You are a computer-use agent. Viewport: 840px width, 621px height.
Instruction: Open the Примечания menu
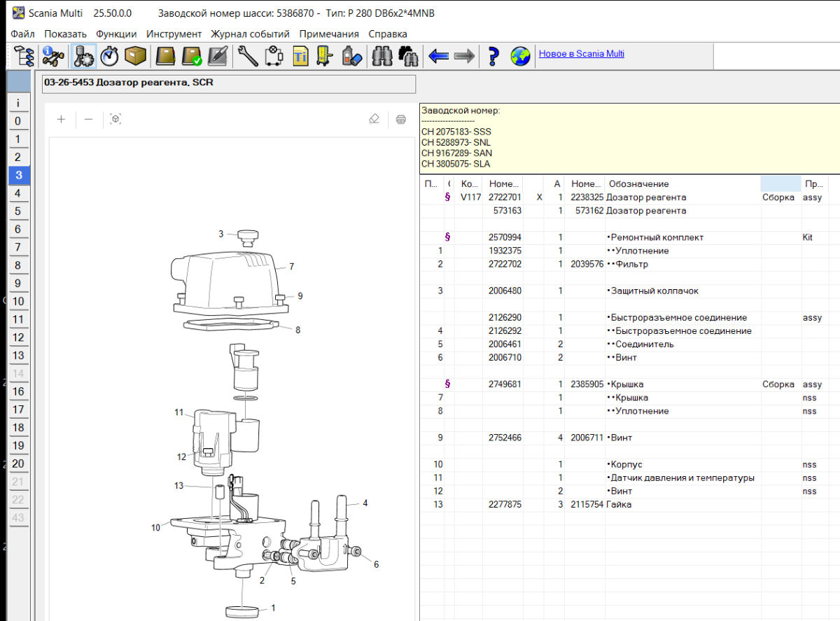click(329, 34)
